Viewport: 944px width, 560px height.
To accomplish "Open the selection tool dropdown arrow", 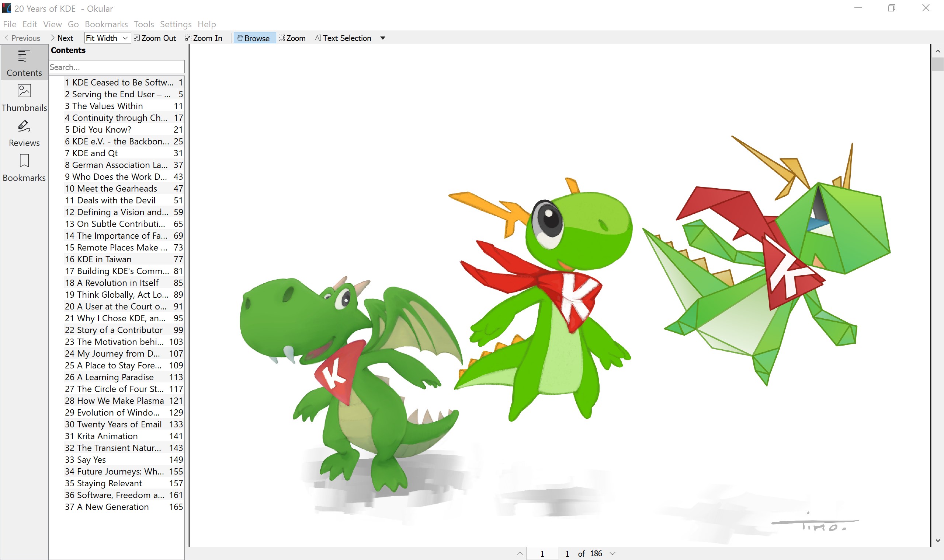I will pyautogui.click(x=382, y=38).
